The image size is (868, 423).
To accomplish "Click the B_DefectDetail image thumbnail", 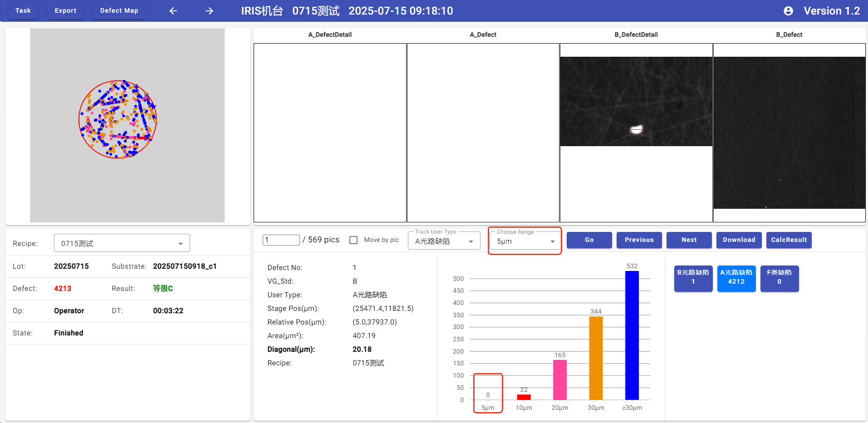I will click(636, 101).
